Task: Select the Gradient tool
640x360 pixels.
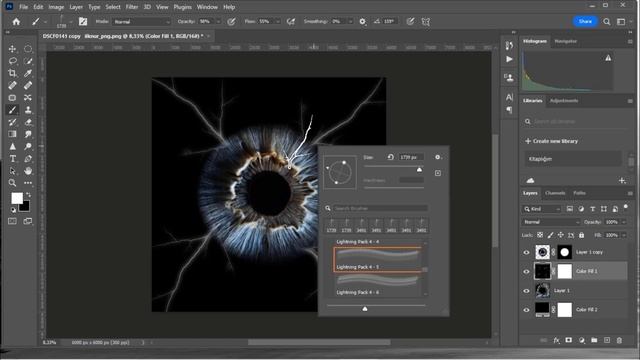Action: pyautogui.click(x=12, y=134)
